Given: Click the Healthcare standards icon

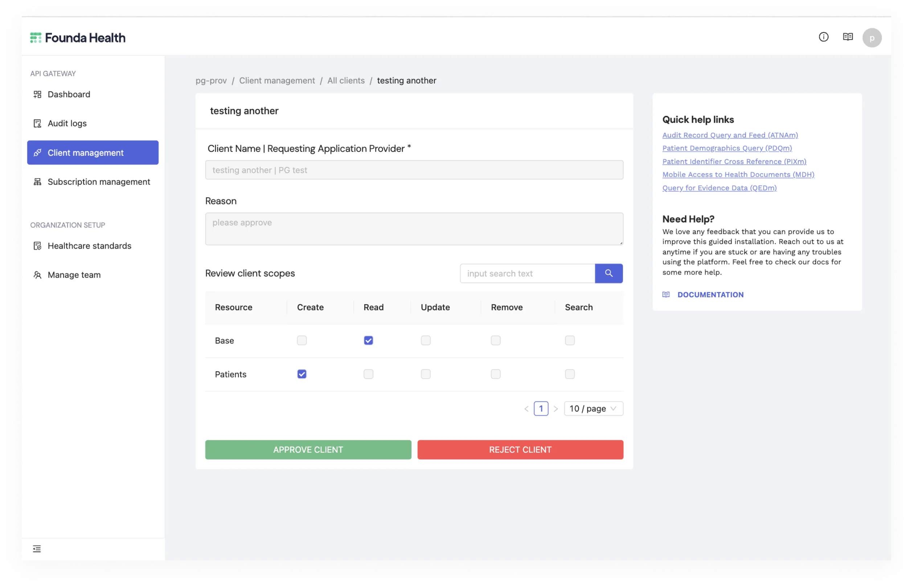Looking at the screenshot, I should pos(37,246).
